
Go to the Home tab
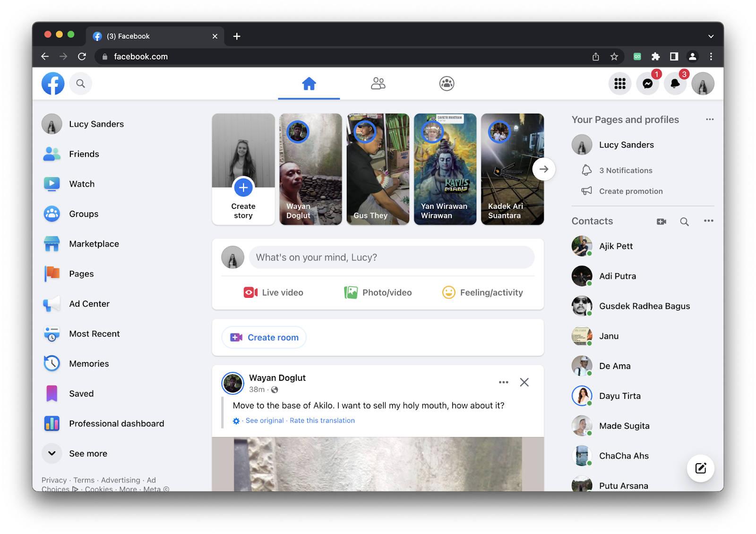click(309, 84)
